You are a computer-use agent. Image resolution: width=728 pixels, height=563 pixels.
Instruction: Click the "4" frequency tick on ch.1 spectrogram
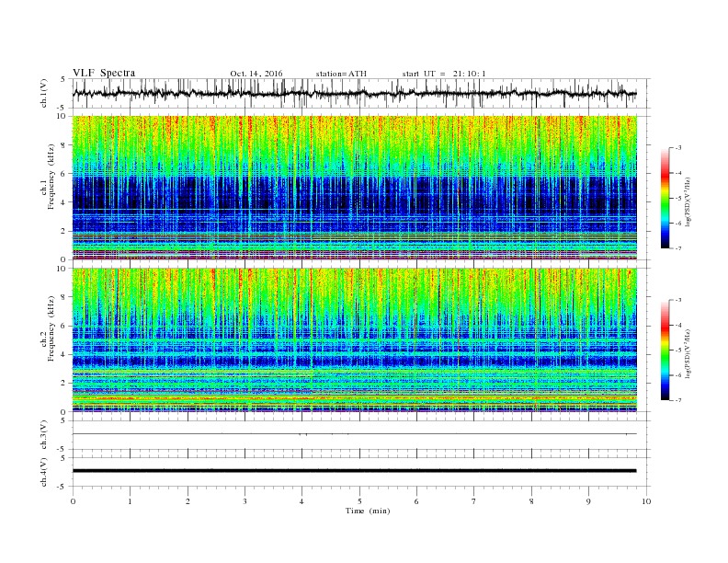(63, 202)
